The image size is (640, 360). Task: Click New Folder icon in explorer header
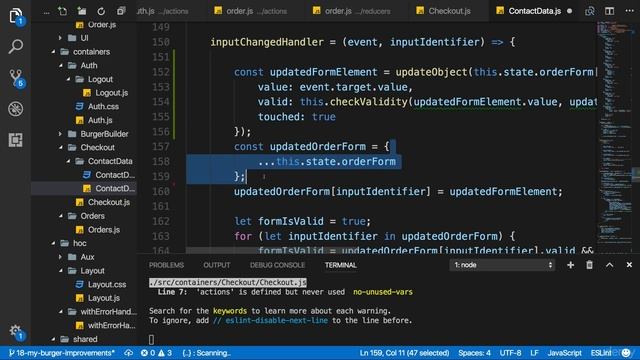(x=82, y=11)
